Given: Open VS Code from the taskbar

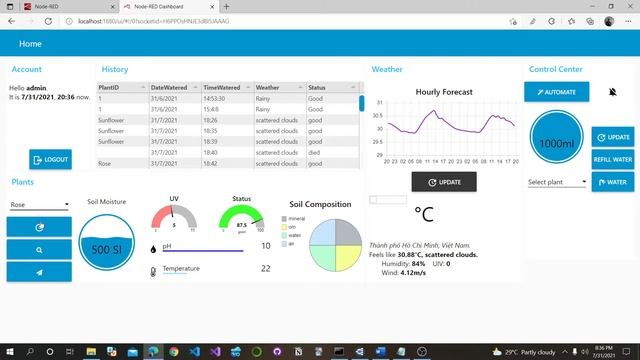Looking at the screenshot, I should pos(195,351).
